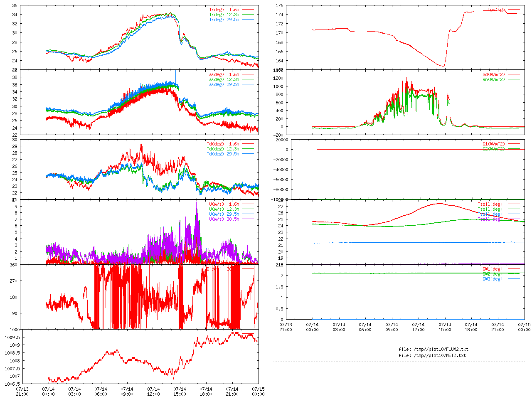
Task: Click the blue 'Tsoil(deg)' legend entry
Action: (490, 214)
